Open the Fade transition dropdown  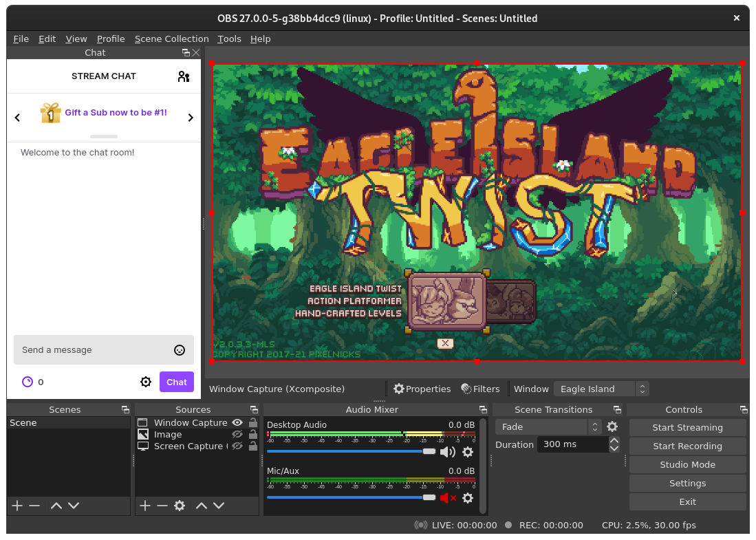point(548,426)
